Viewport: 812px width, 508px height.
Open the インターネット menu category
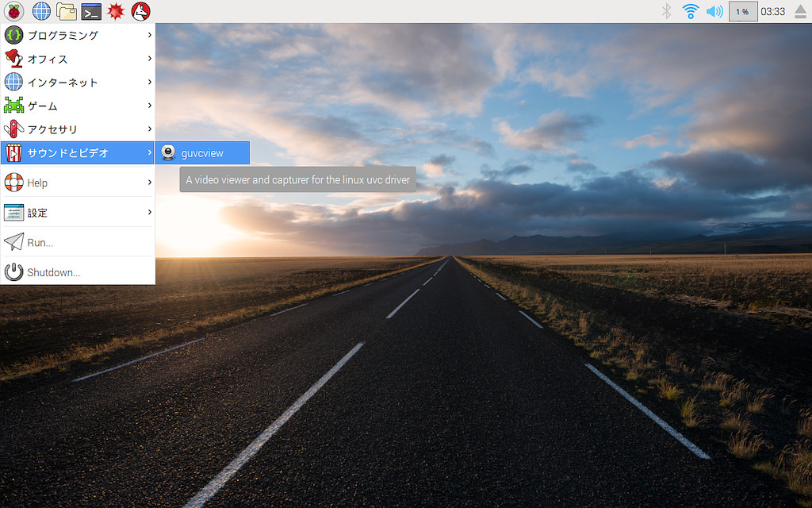click(78, 82)
